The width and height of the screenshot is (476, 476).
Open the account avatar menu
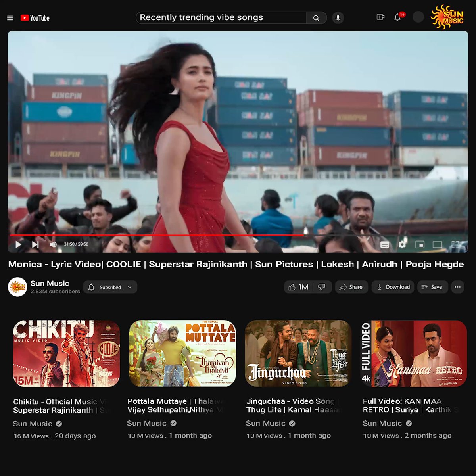pyautogui.click(x=418, y=17)
